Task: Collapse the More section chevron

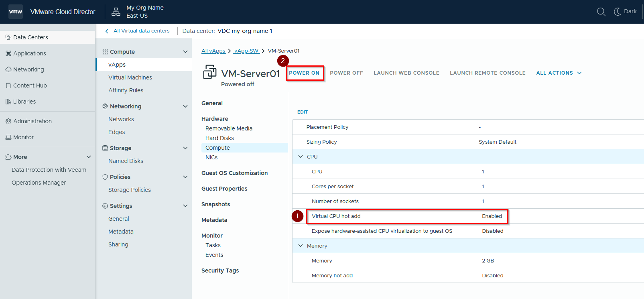Action: 89,157
